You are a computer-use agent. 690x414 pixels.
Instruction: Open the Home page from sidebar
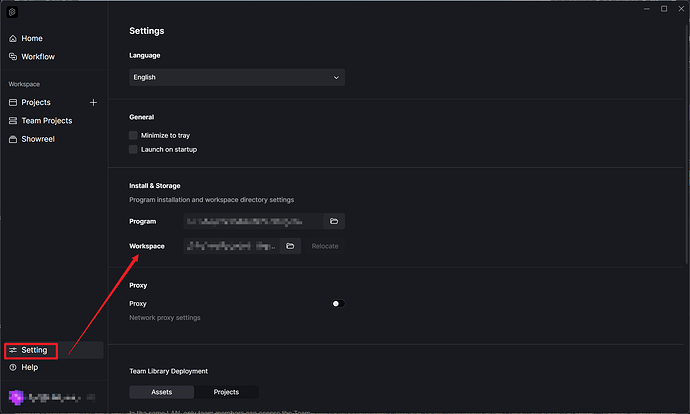32,38
